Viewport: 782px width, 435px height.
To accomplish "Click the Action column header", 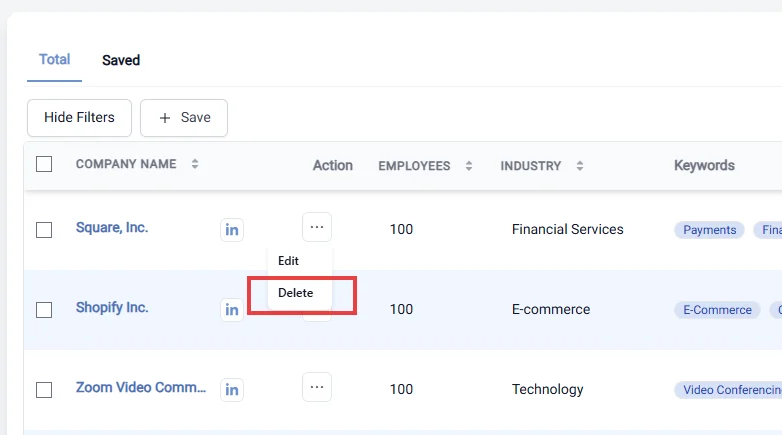I will pyautogui.click(x=333, y=166).
